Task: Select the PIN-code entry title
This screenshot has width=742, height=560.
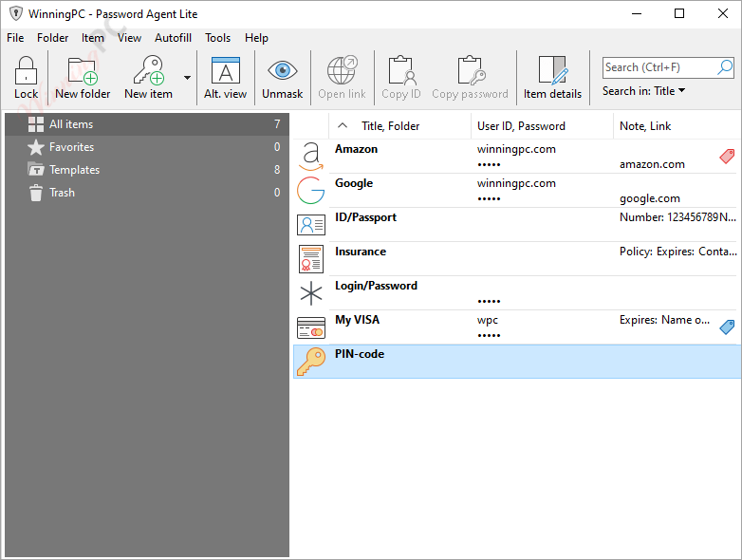Action: point(360,354)
